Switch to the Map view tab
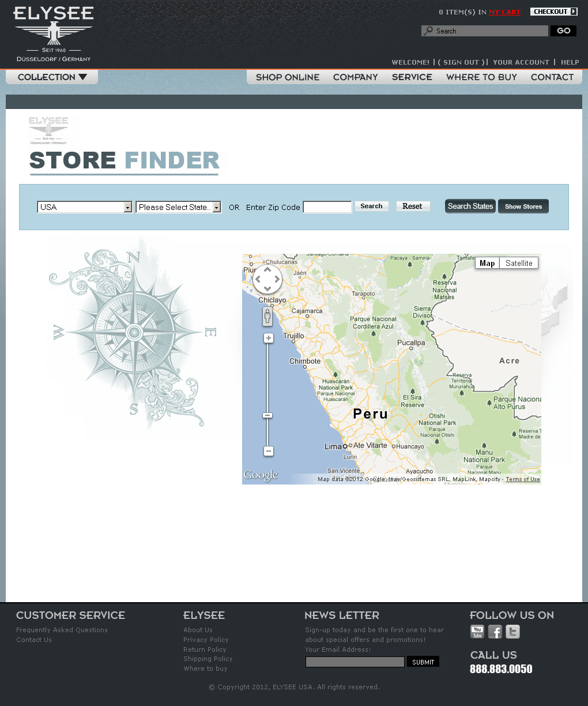Image resolution: width=588 pixels, height=706 pixels. click(487, 263)
